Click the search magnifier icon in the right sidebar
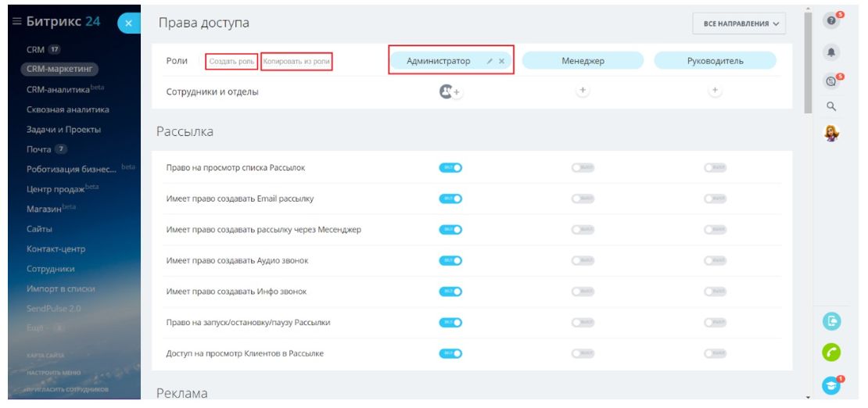This screenshot has width=868, height=408. click(831, 106)
